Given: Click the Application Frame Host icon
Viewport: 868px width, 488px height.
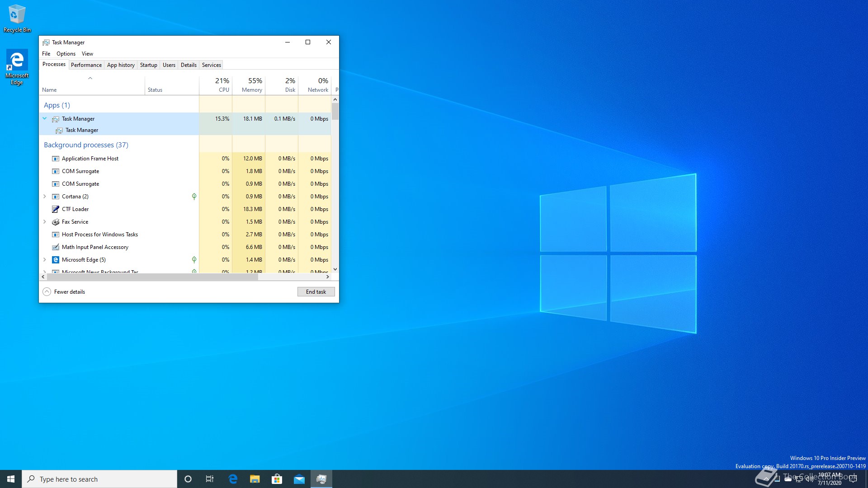Looking at the screenshot, I should pos(55,159).
